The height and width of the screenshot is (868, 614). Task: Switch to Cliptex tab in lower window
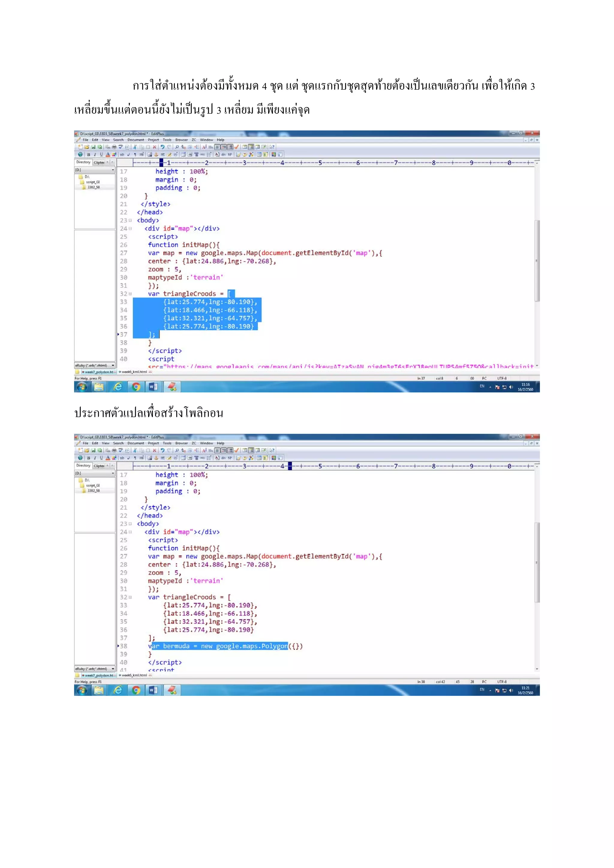click(x=99, y=466)
